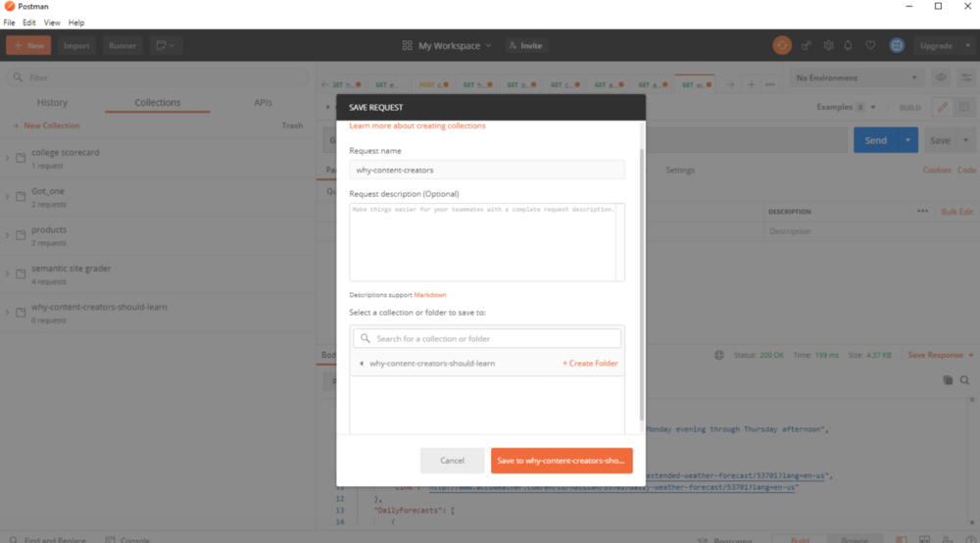Switch to the Collections tab

(158, 103)
